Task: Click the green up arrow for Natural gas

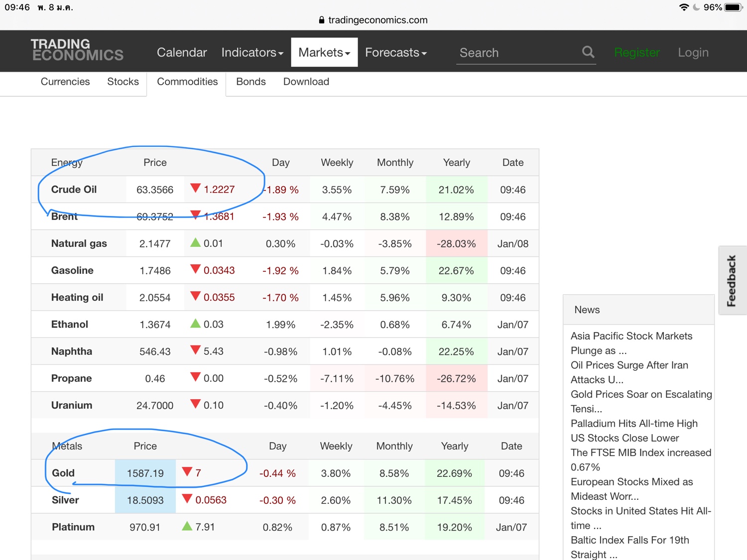Action: coord(195,242)
